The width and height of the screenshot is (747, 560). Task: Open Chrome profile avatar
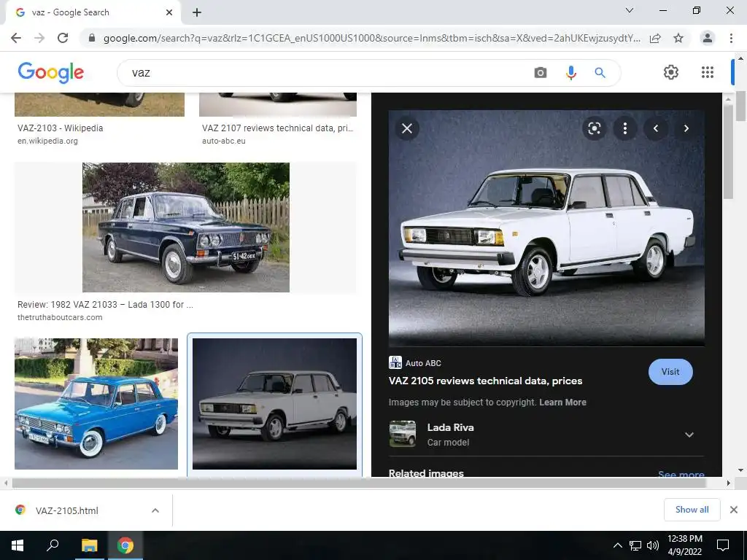pyautogui.click(x=708, y=38)
